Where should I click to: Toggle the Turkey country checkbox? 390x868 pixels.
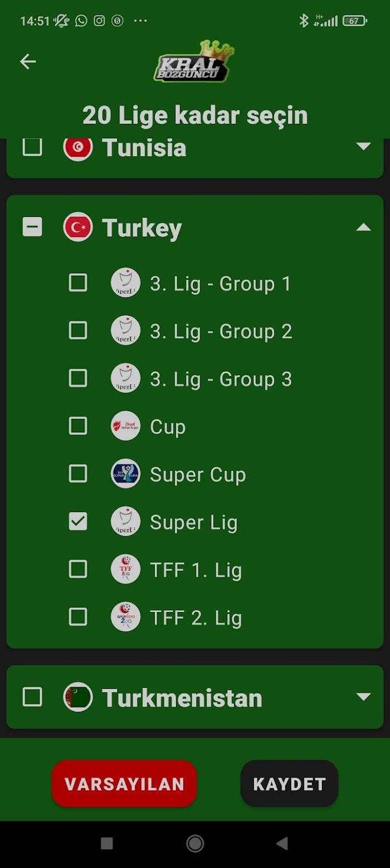click(x=32, y=227)
